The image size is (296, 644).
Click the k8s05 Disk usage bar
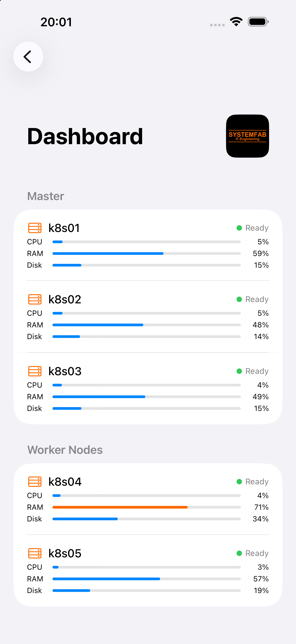[x=146, y=591]
